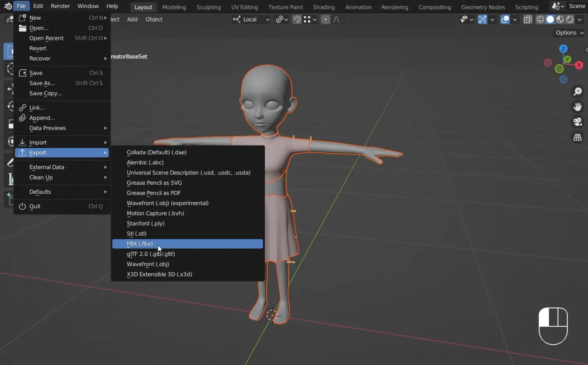Open the snapping options dropdown
The image size is (588, 365).
click(x=310, y=19)
